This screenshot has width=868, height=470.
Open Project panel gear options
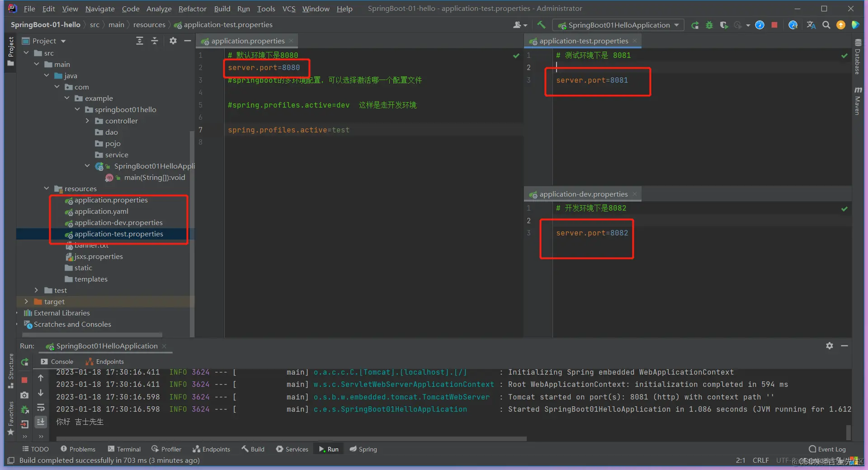(x=173, y=41)
